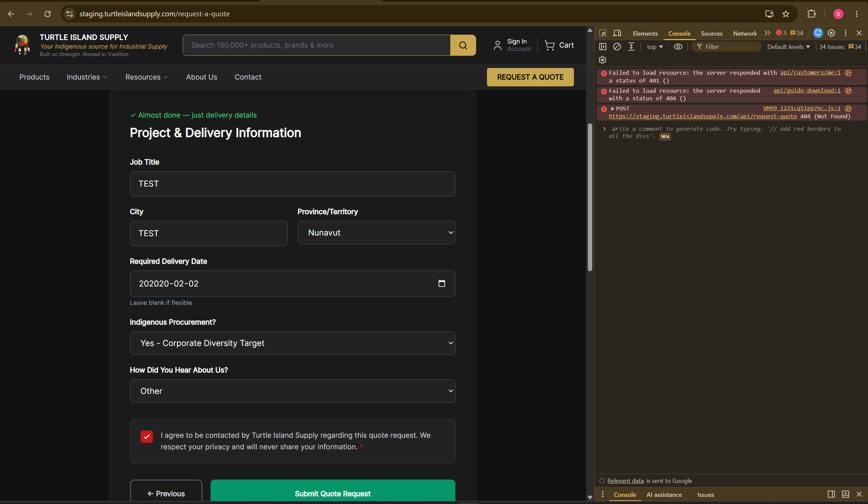
Task: Switch to the Sources tab
Action: coord(712,33)
